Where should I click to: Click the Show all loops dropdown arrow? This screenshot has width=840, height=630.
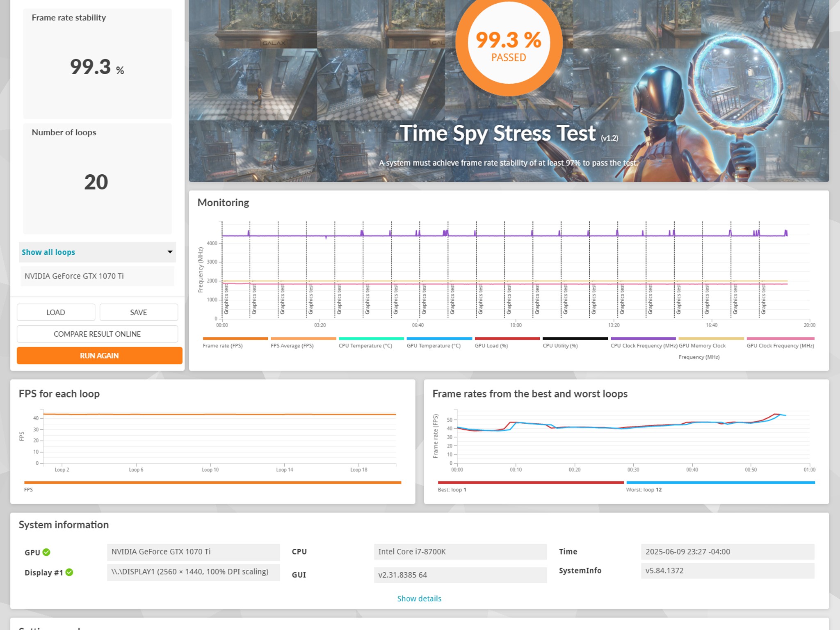(170, 252)
